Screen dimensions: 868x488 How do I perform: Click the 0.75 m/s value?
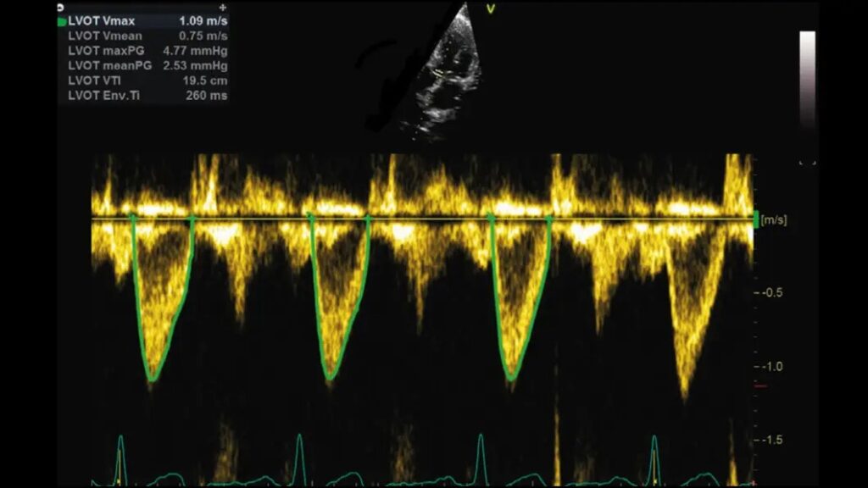coord(203,36)
